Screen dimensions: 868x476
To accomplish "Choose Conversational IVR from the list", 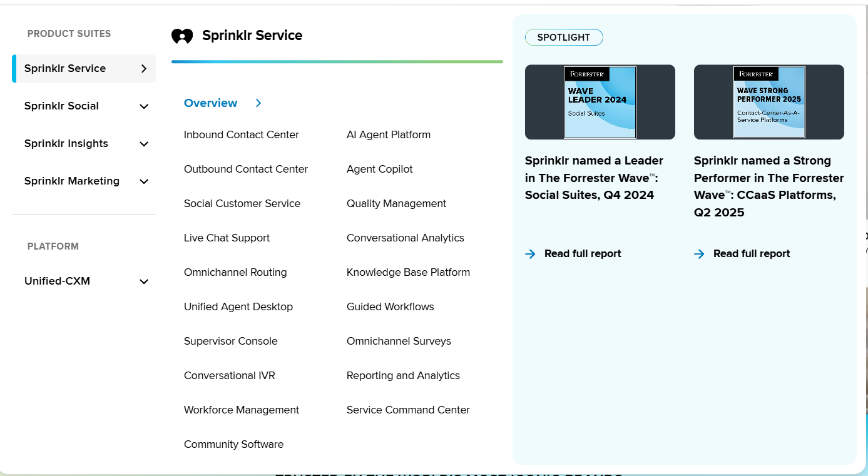I will point(229,375).
